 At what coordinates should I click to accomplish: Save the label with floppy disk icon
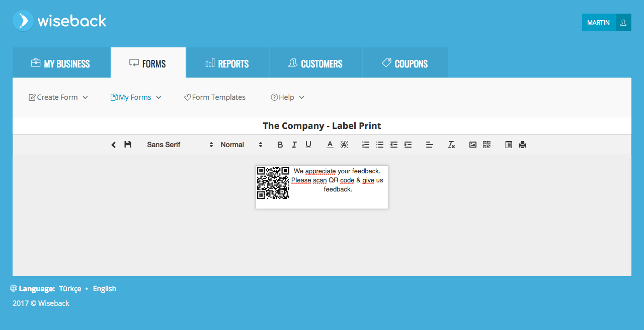tap(128, 145)
